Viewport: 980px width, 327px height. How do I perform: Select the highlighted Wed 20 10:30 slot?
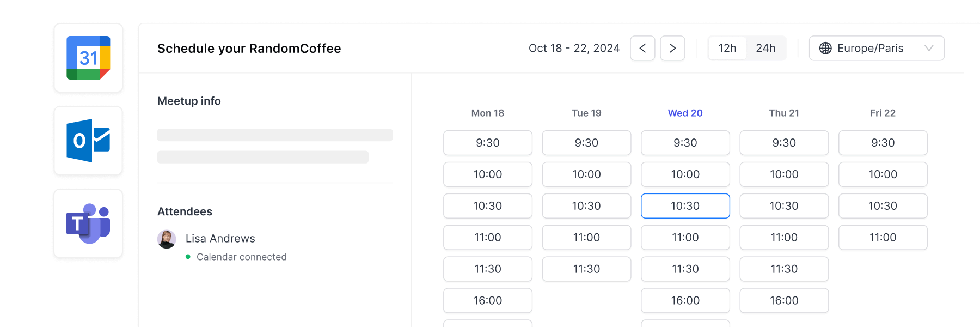tap(685, 206)
